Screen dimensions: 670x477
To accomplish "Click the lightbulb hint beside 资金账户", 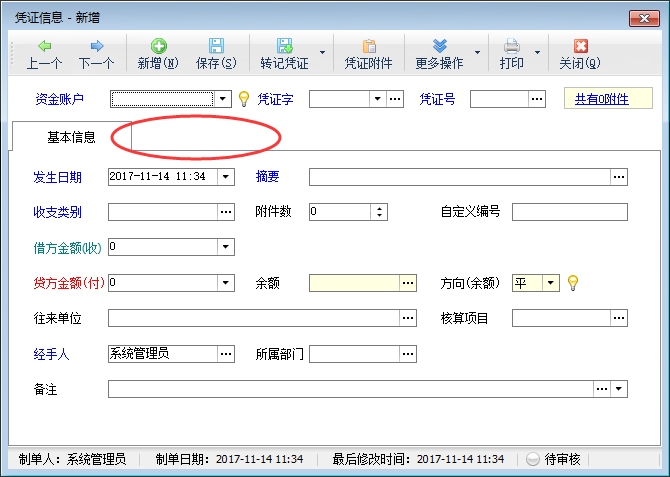I will (243, 99).
